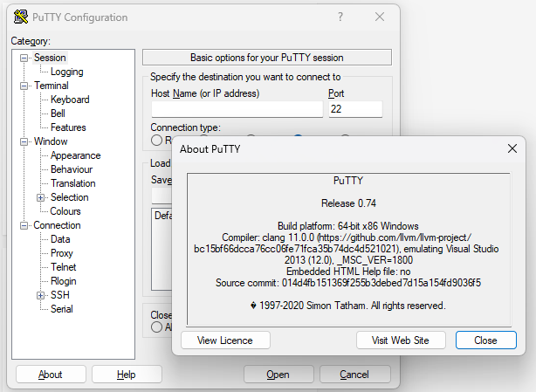Viewport: 536px width, 392px height.
Task: Open the Telnet category
Action: (x=64, y=267)
